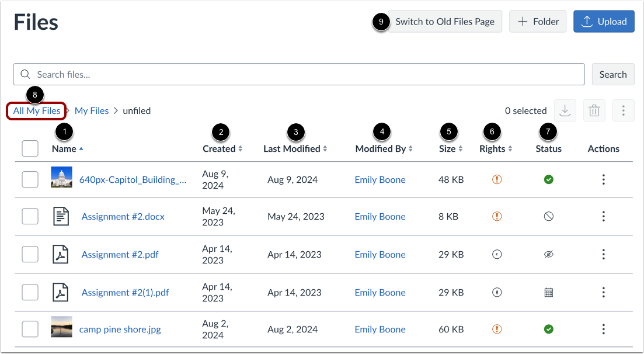
Task: Click the published status icon for Capitol Building image
Action: pos(548,180)
